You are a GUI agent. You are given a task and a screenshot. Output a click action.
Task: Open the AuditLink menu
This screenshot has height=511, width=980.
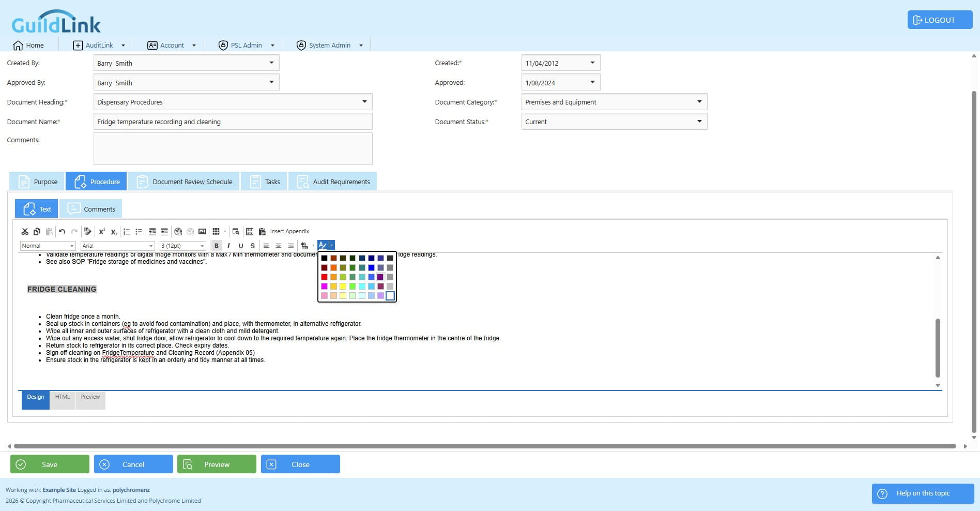[x=99, y=46]
